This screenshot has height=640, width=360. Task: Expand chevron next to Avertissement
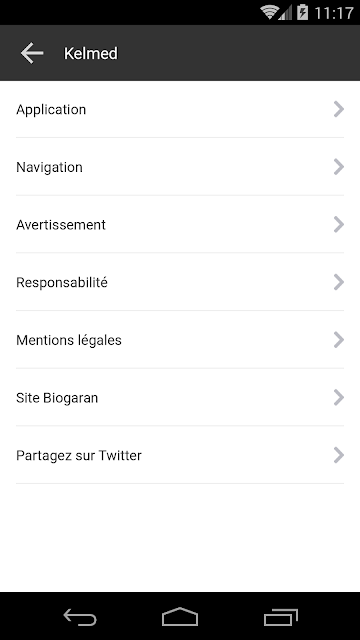click(x=339, y=224)
